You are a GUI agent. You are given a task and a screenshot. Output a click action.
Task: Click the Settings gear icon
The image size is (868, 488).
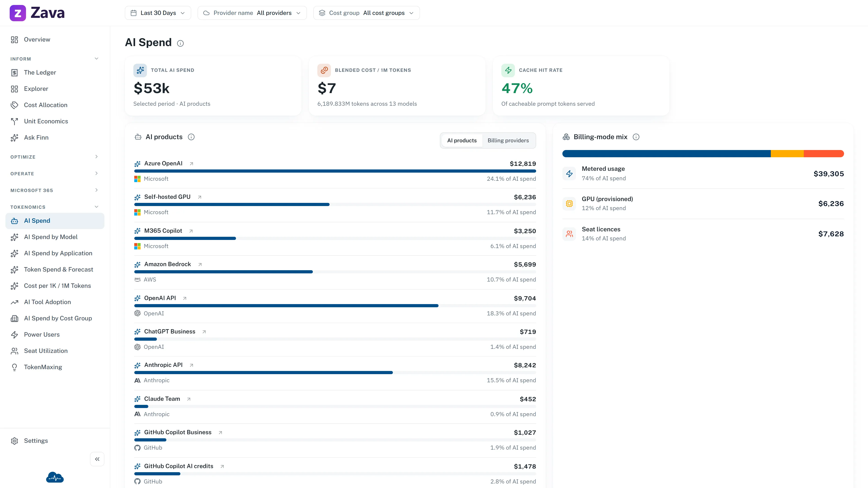click(x=14, y=441)
